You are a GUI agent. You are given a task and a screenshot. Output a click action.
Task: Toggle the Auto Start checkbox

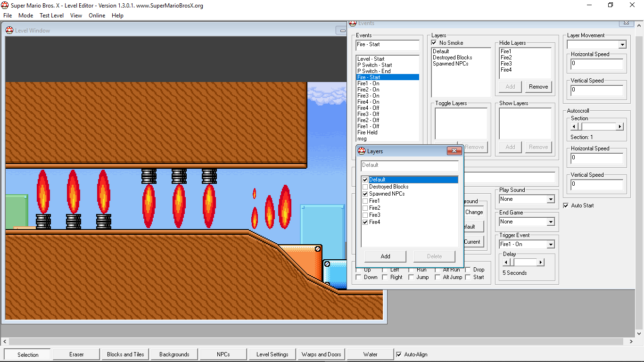(566, 206)
